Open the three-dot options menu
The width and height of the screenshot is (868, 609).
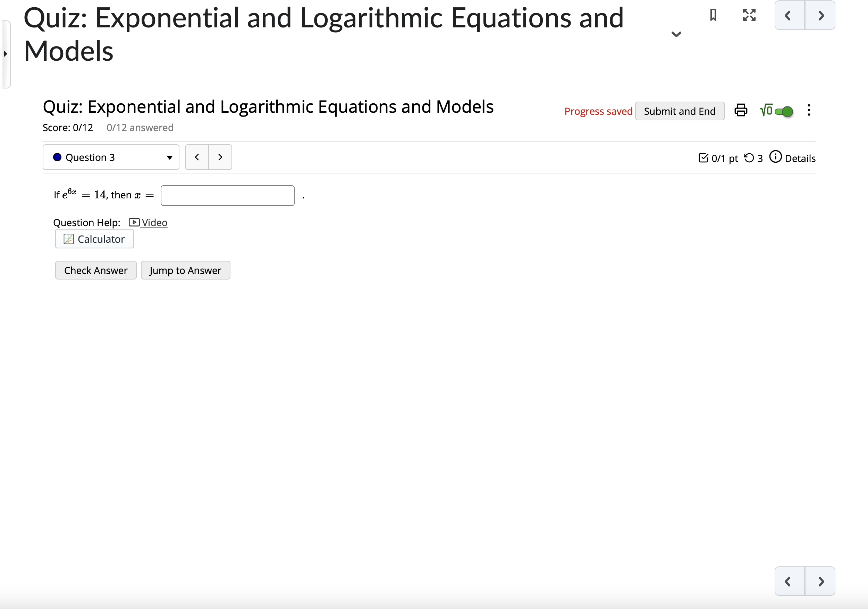[x=809, y=110]
